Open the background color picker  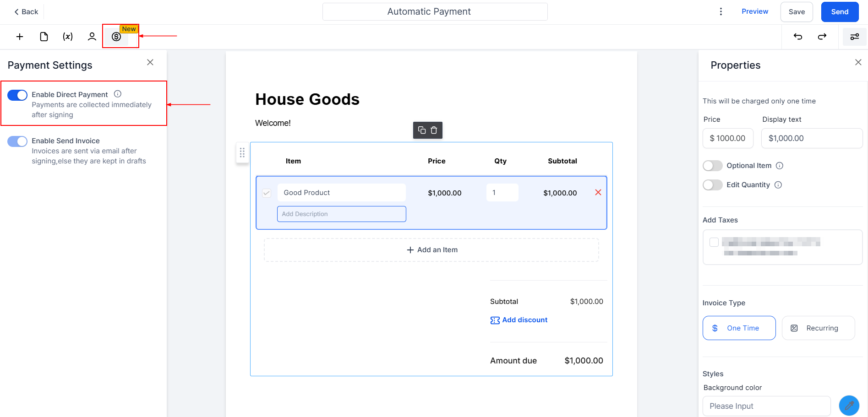pyautogui.click(x=849, y=406)
